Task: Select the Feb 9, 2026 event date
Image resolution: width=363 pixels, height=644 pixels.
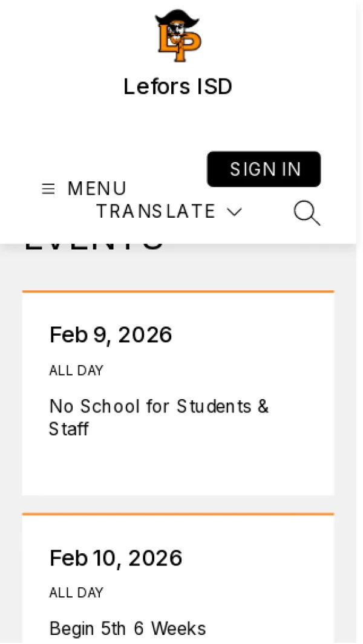Action: pyautogui.click(x=111, y=334)
